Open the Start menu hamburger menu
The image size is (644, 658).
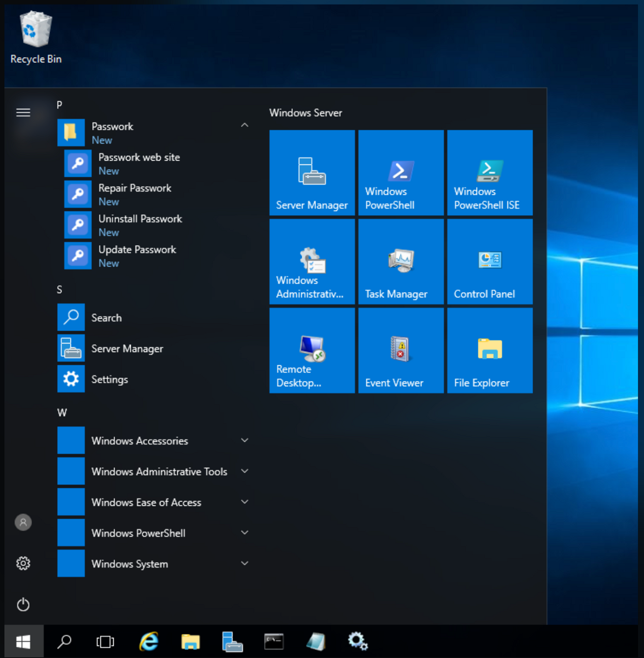coord(23,113)
